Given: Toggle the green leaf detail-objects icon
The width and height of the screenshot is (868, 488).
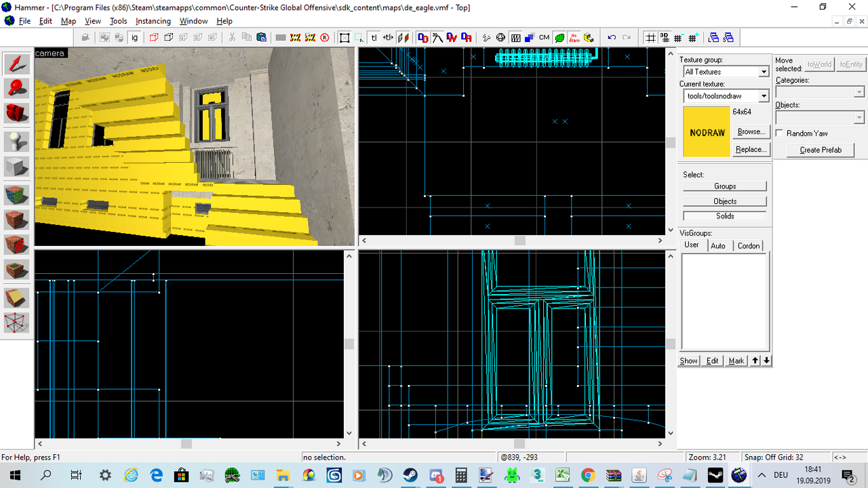Looking at the screenshot, I should 559,37.
